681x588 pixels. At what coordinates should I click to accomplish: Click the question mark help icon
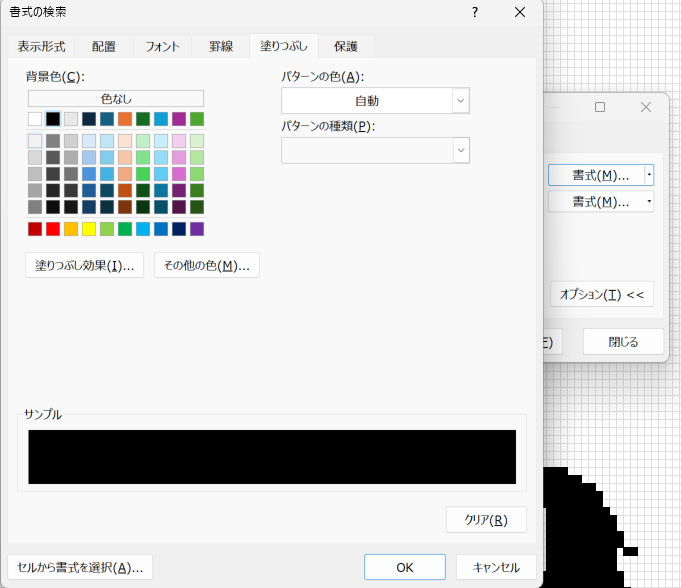click(474, 12)
